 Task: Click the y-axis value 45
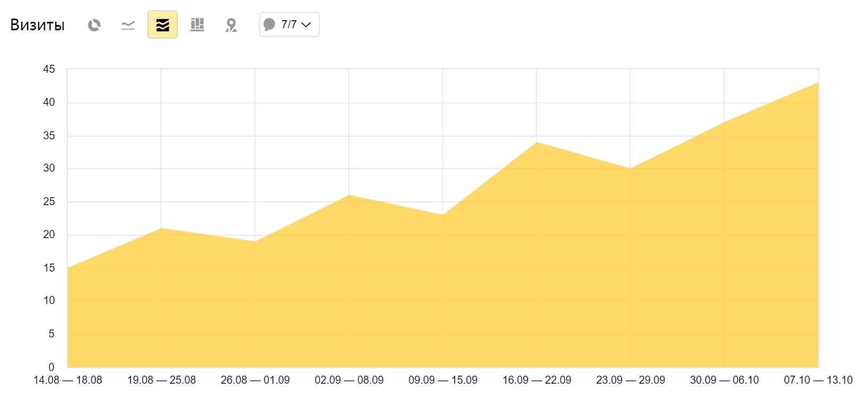(x=49, y=69)
